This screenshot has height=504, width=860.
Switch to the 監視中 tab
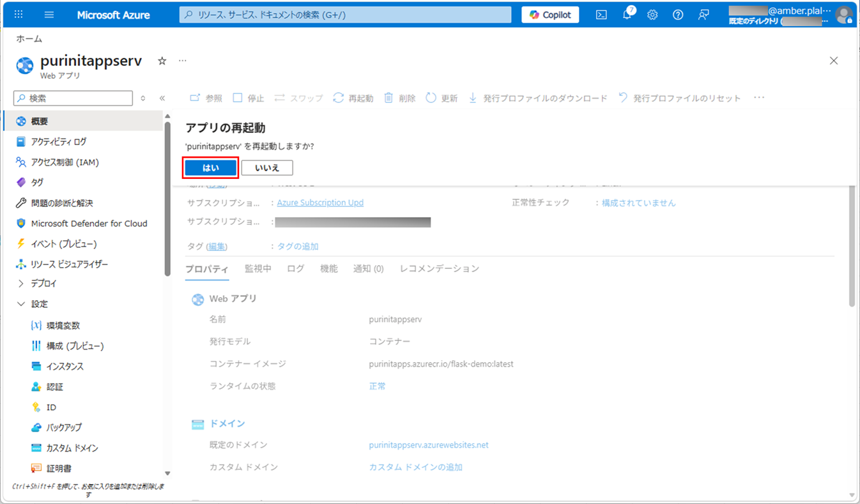(x=258, y=268)
